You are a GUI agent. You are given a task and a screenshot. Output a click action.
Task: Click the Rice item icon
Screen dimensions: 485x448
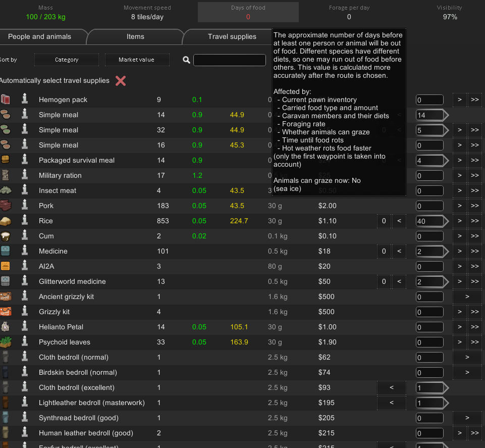point(6,221)
